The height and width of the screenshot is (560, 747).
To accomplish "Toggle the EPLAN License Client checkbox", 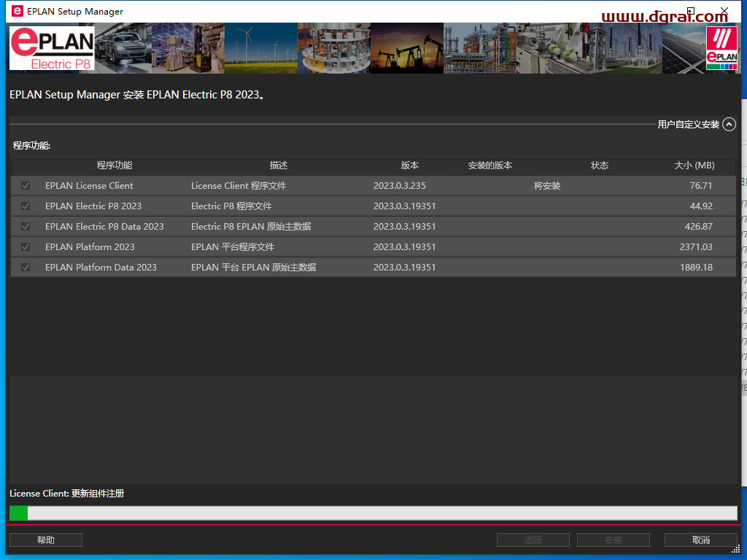I will [26, 186].
